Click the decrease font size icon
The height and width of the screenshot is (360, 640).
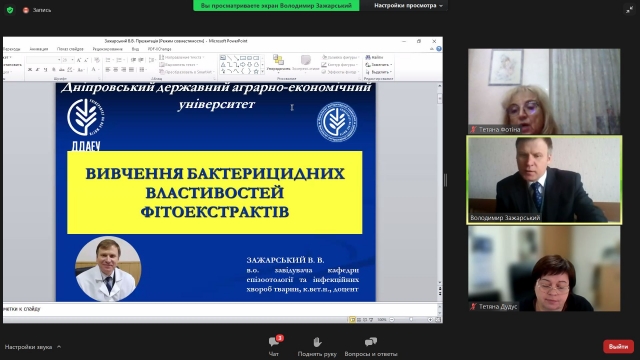(x=86, y=60)
